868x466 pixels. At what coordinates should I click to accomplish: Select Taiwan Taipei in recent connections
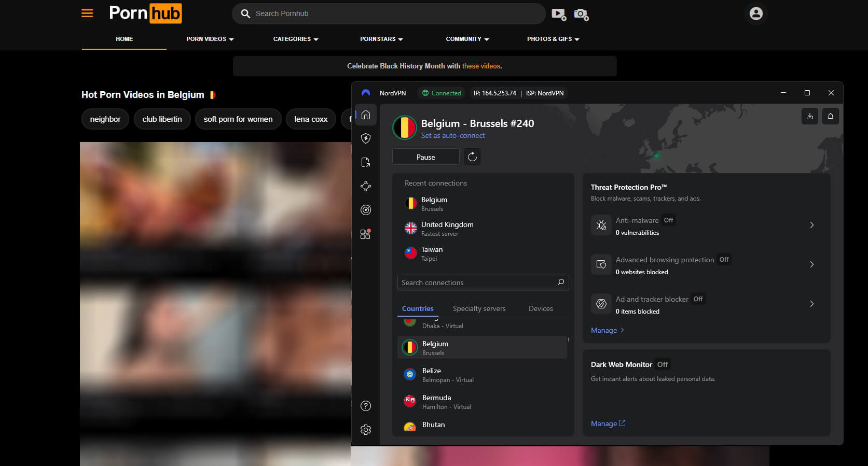(483, 253)
